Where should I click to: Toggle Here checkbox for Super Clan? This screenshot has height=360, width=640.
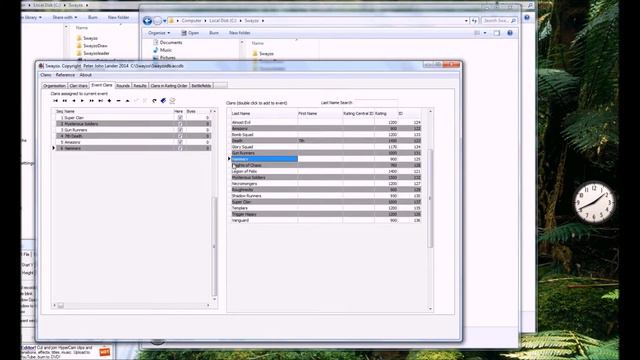click(x=180, y=118)
